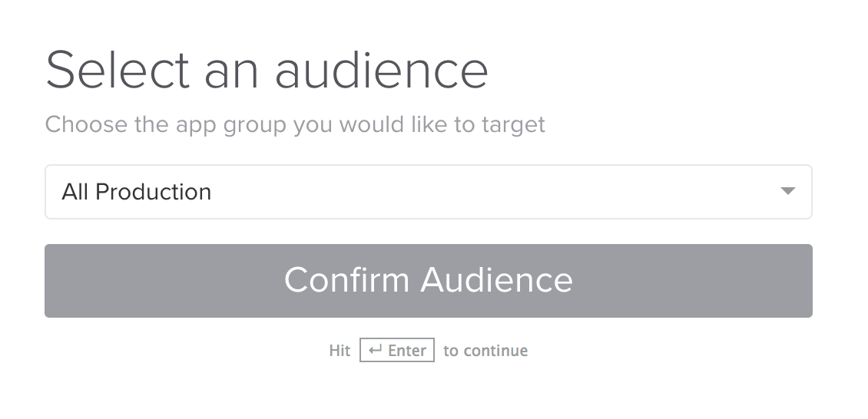Click the Confirm Audience button
Image resolution: width=868 pixels, height=419 pixels.
(x=428, y=281)
